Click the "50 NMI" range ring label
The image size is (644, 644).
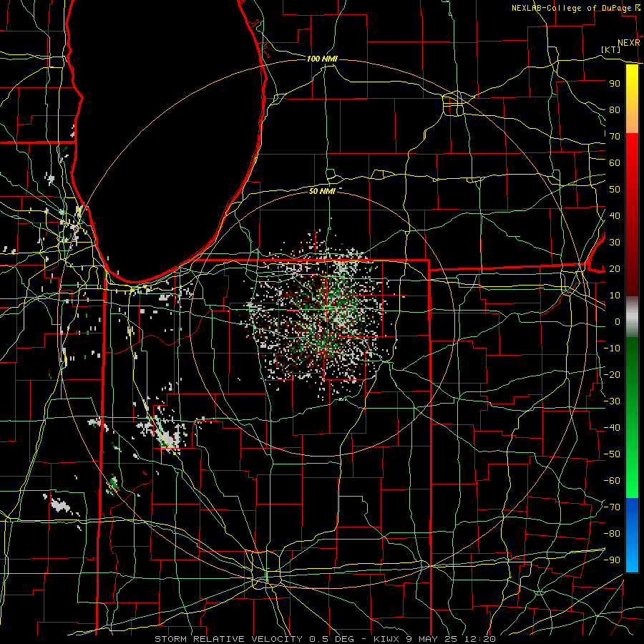[322, 191]
